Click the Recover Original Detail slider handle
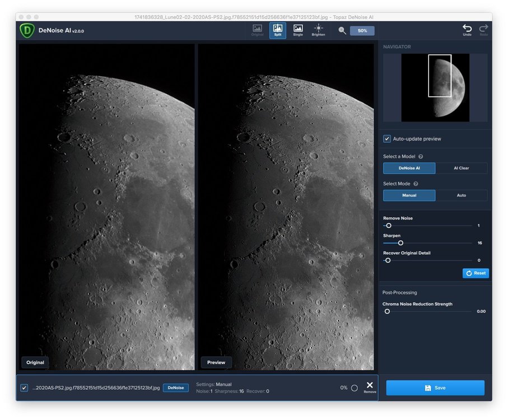Screen dimensions: 508x420 pyautogui.click(x=388, y=260)
